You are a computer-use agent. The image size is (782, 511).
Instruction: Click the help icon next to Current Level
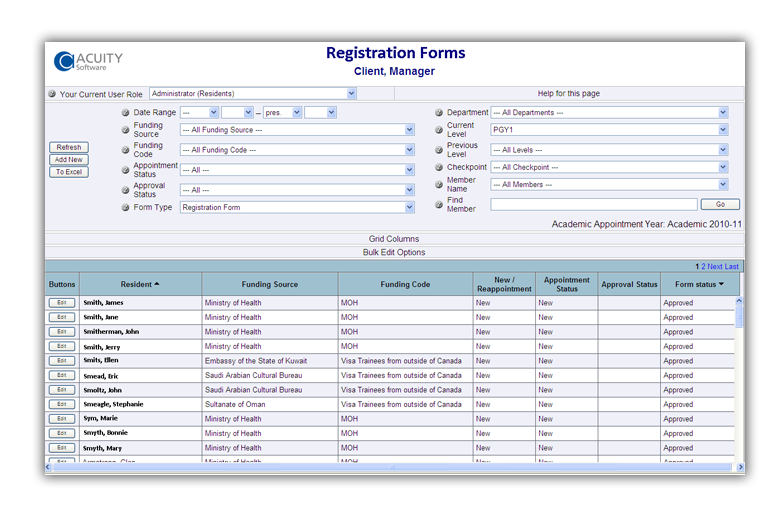point(439,130)
